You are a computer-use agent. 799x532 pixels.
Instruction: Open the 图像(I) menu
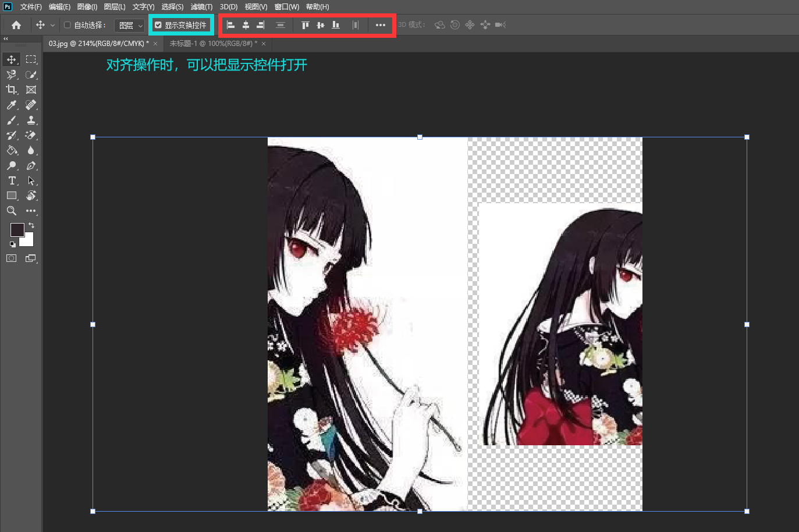pyautogui.click(x=87, y=7)
